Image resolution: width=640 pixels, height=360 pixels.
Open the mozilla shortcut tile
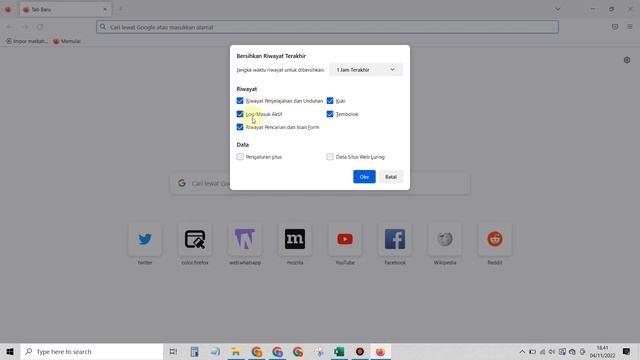click(x=295, y=240)
